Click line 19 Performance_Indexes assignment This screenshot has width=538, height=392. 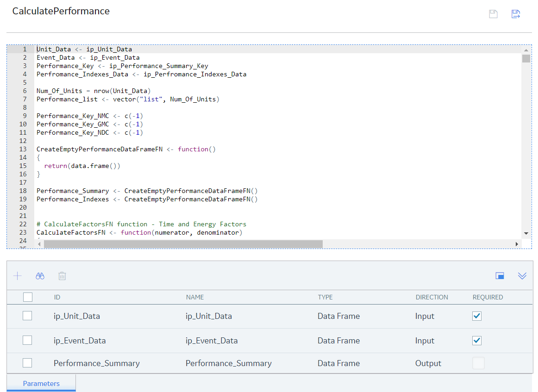(147, 199)
